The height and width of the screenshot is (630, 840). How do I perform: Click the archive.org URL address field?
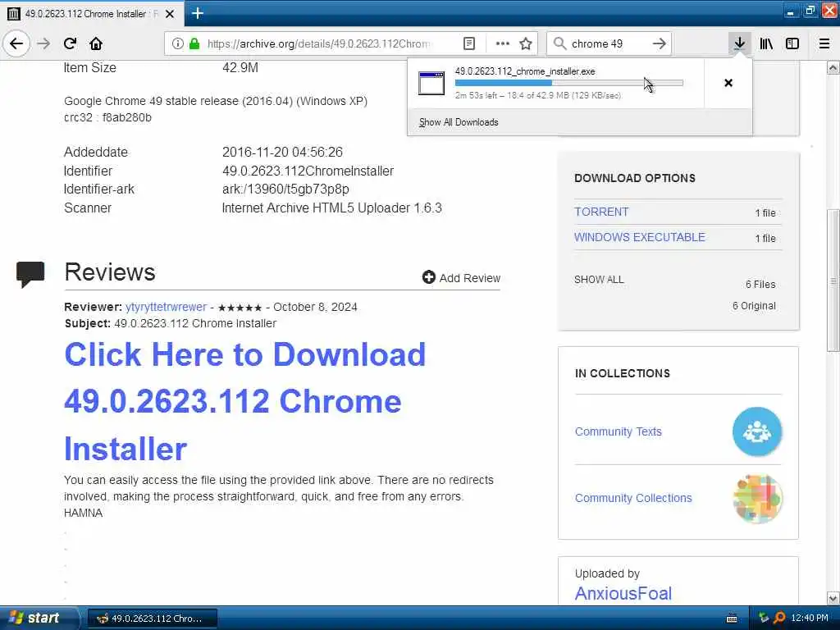pyautogui.click(x=319, y=43)
